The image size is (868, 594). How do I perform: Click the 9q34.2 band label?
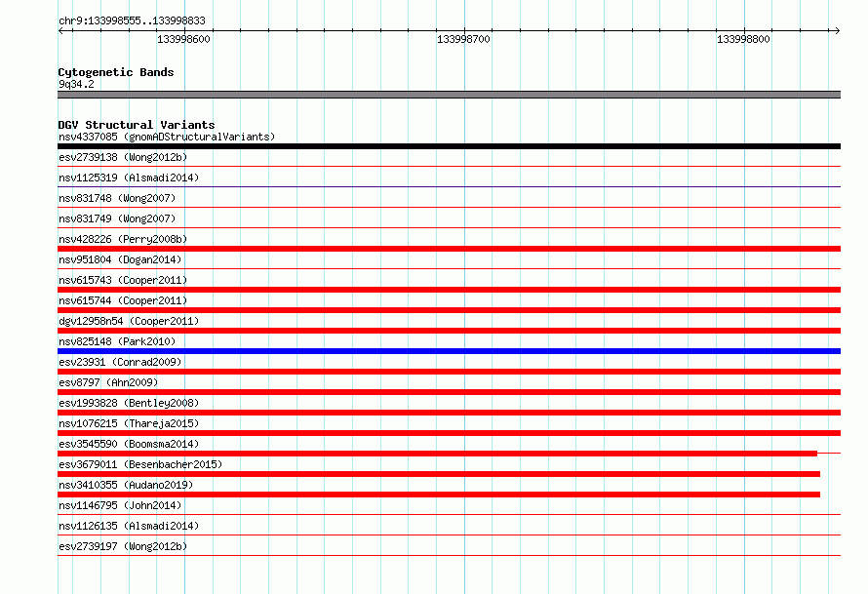point(76,84)
